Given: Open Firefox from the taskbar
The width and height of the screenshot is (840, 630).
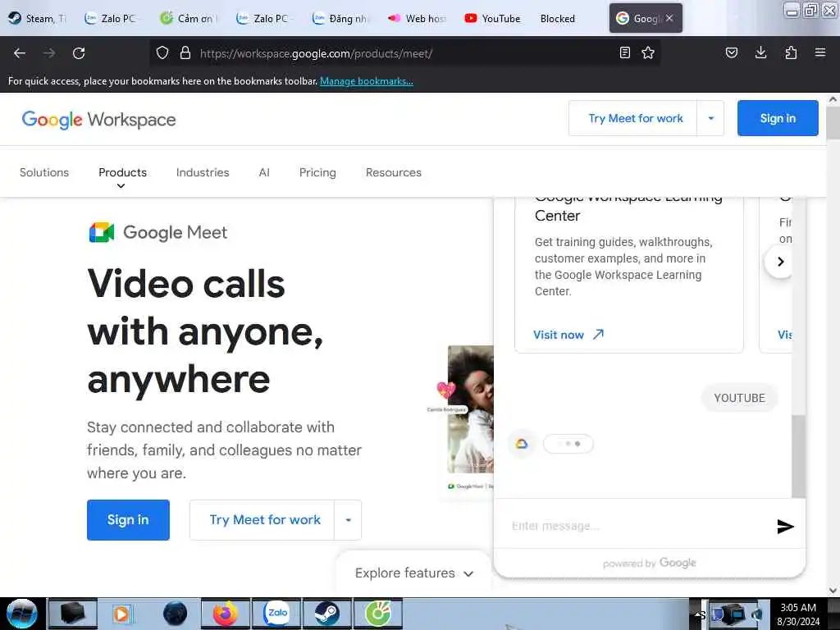Looking at the screenshot, I should [225, 614].
